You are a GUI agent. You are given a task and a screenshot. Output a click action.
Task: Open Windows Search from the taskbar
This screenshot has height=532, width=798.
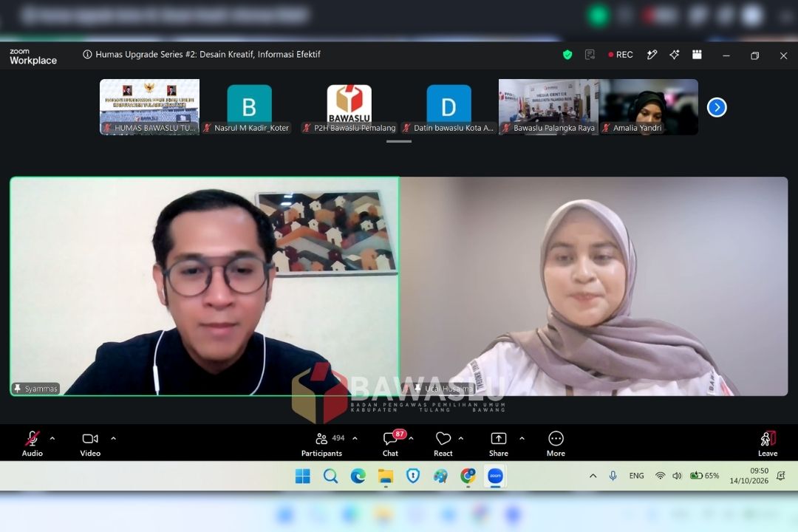(x=331, y=476)
